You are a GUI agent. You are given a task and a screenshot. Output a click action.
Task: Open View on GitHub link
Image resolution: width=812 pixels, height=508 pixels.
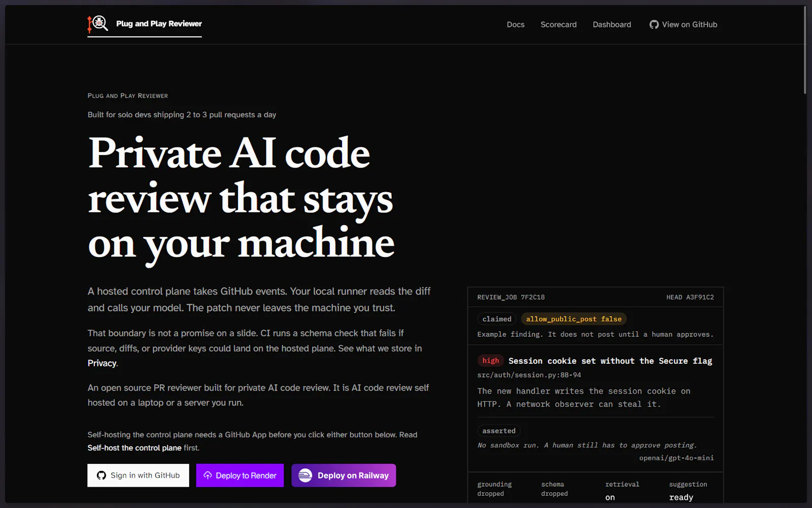click(684, 24)
